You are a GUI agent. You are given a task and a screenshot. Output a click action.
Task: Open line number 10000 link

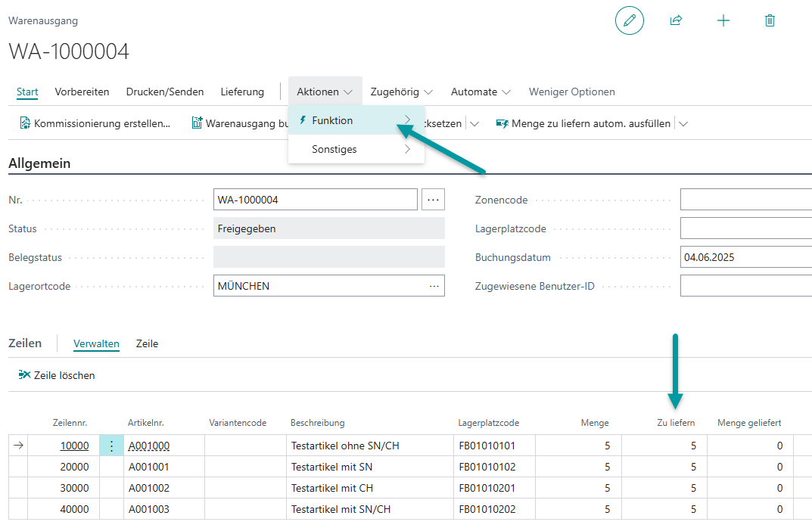coord(74,446)
